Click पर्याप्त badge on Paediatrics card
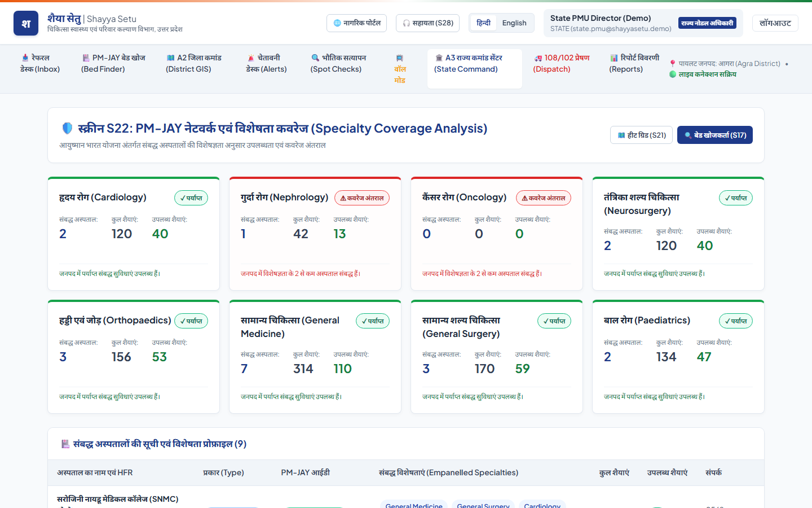Screen dimensions: 812x508 pyautogui.click(x=736, y=321)
